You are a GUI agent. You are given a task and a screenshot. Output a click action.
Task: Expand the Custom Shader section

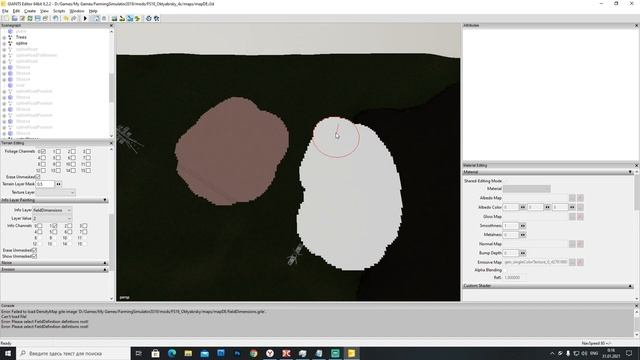click(630, 286)
